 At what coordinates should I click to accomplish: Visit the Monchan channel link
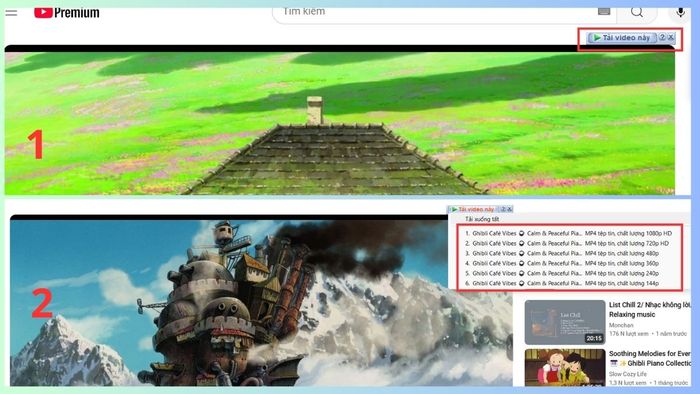pyautogui.click(x=621, y=325)
